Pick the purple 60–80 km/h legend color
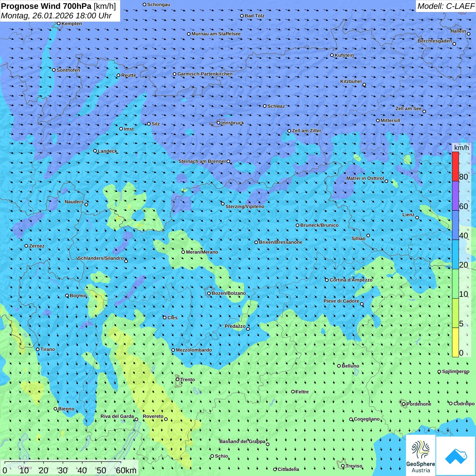 click(455, 196)
